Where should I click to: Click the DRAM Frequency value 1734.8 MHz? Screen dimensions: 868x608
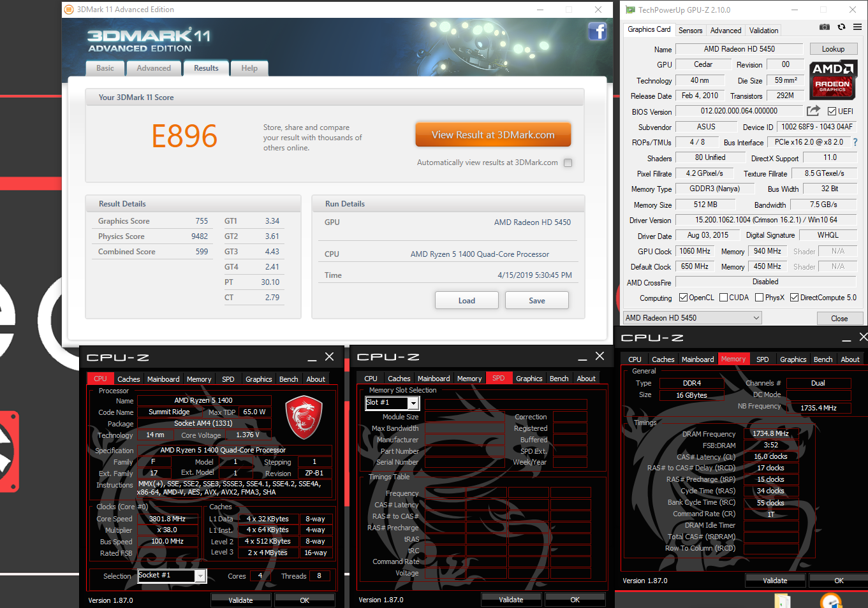coord(770,433)
